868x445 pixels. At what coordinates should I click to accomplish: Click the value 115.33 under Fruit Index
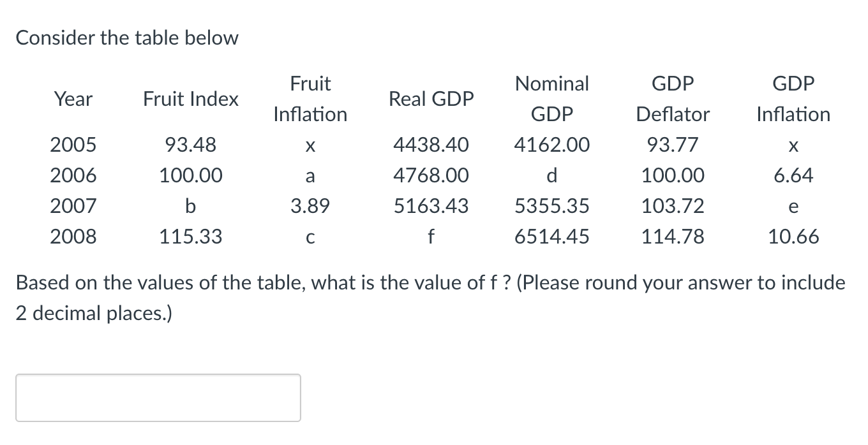(x=190, y=237)
